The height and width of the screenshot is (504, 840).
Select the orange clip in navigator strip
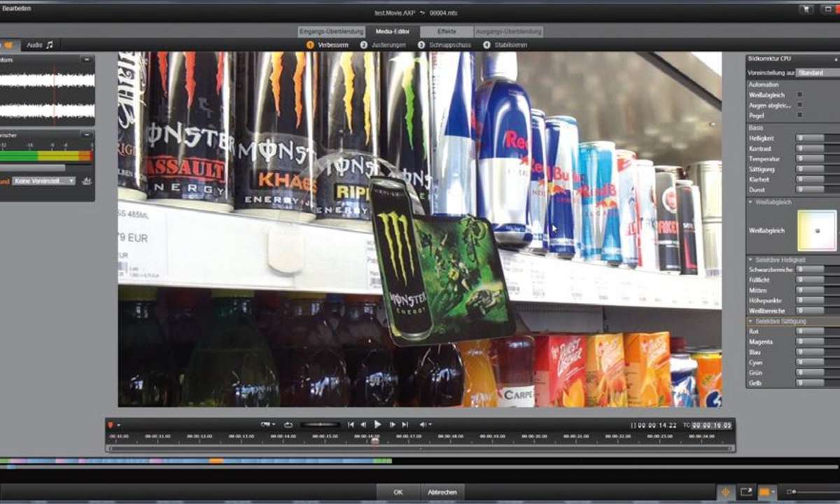click(216, 461)
